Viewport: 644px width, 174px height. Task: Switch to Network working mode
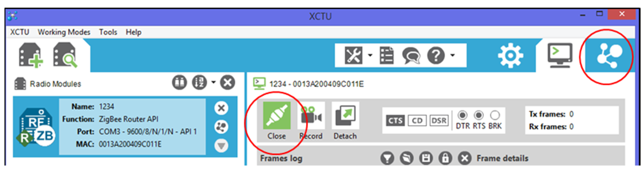tap(609, 55)
